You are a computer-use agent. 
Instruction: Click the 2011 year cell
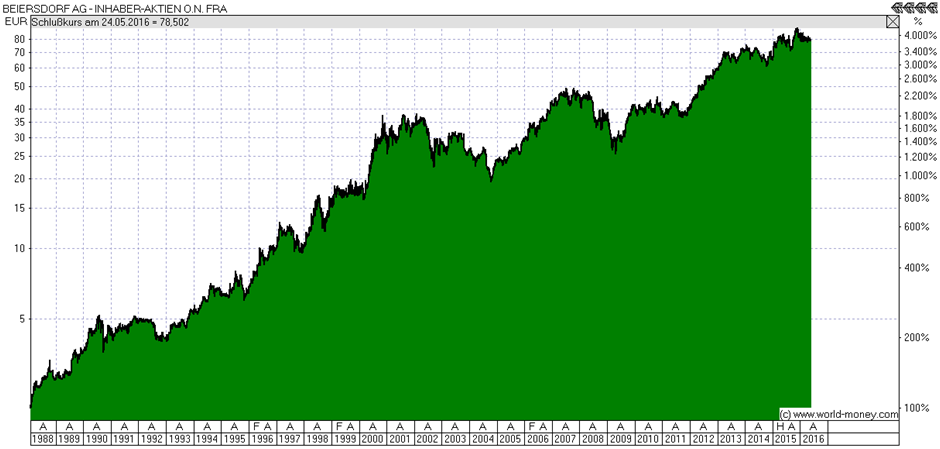click(x=676, y=439)
